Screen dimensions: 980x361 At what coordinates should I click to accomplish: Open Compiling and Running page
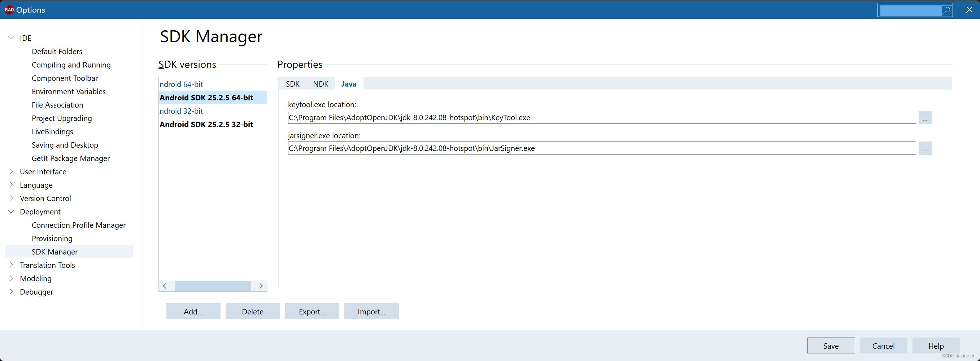point(71,65)
